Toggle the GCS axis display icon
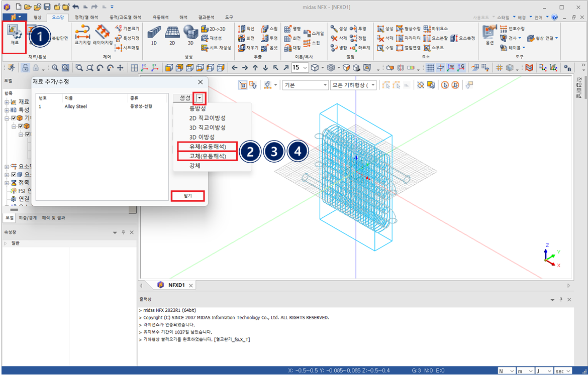This screenshot has width=588, height=375. [461, 68]
